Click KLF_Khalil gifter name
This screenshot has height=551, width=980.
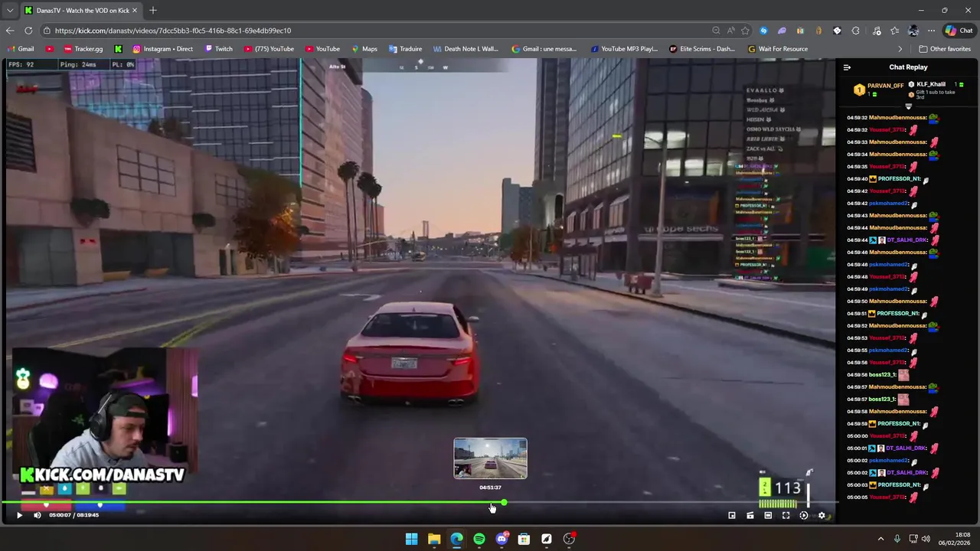coord(930,84)
